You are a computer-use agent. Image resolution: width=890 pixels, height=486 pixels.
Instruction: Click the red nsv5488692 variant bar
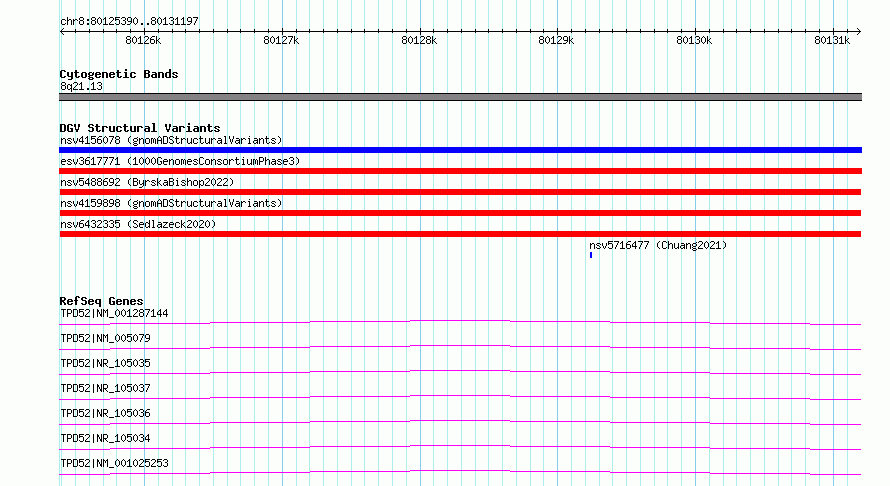click(460, 192)
